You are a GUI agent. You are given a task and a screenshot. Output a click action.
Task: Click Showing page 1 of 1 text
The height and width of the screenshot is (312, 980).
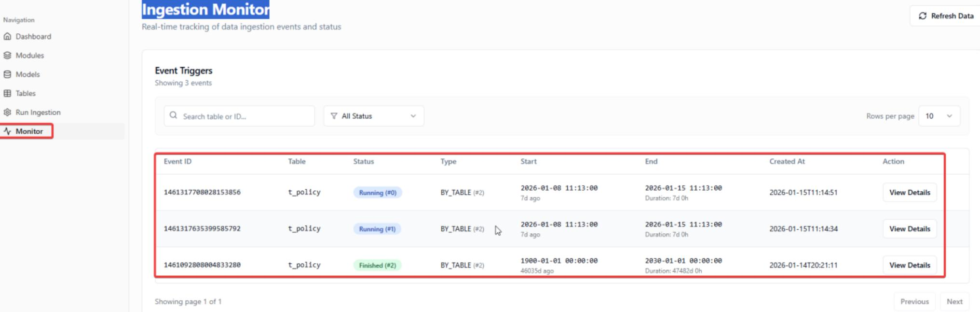pos(188,301)
